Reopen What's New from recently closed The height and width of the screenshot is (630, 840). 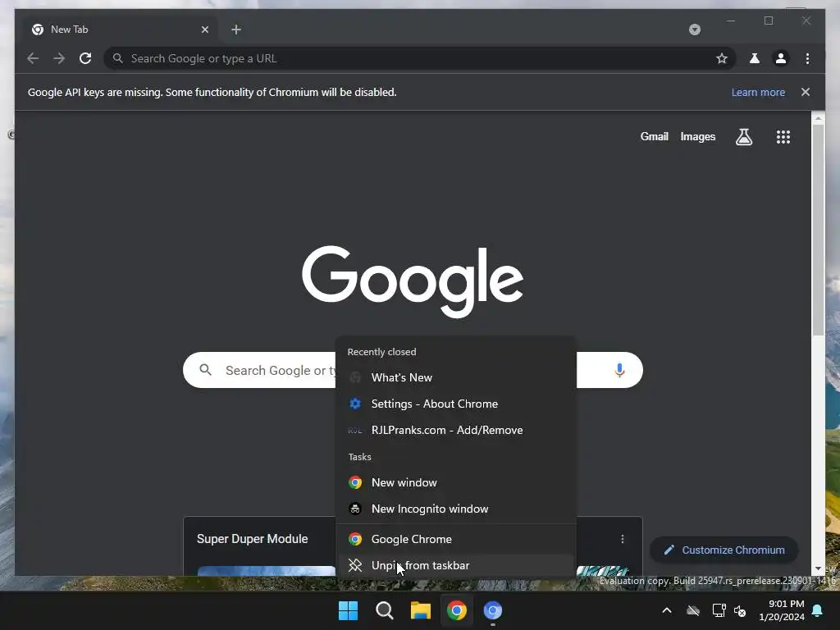point(456,377)
